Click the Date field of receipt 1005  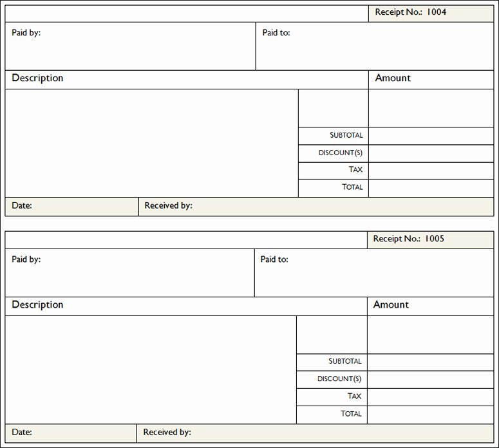pyautogui.click(x=71, y=433)
